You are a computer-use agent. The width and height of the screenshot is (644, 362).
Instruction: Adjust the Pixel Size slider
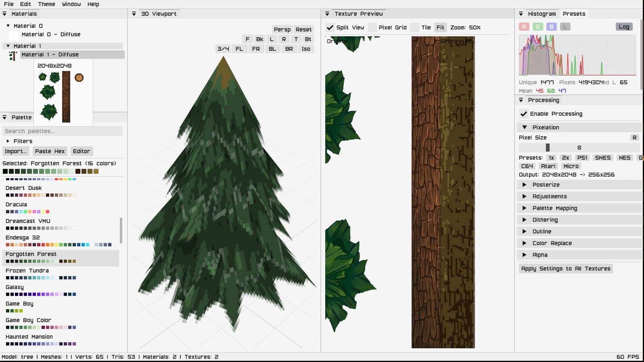point(579,148)
